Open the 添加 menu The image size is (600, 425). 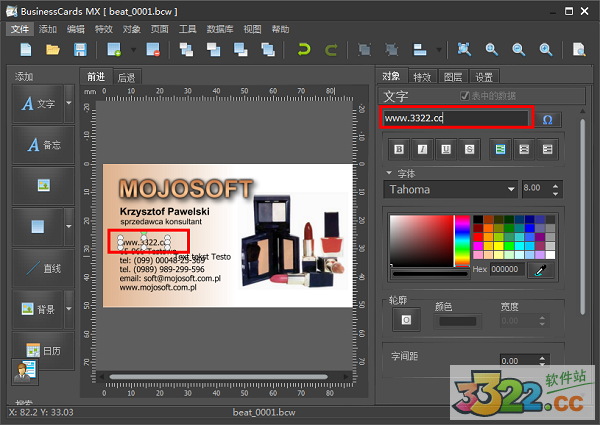[x=47, y=29]
